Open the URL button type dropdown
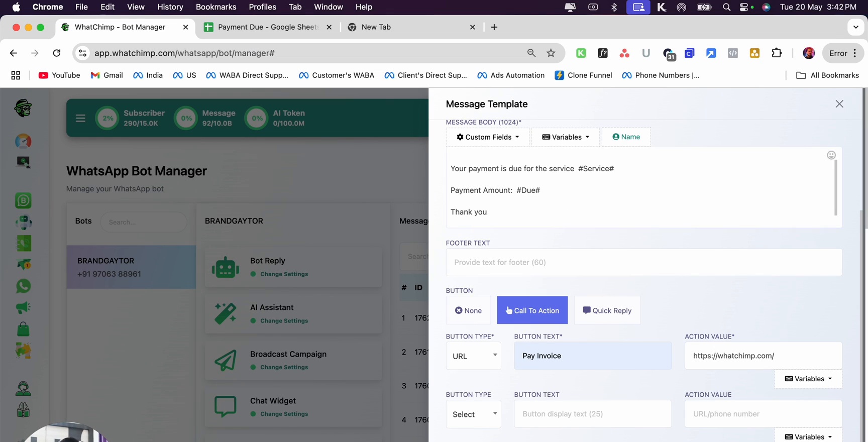Screen dimensions: 868x442 tap(474, 356)
